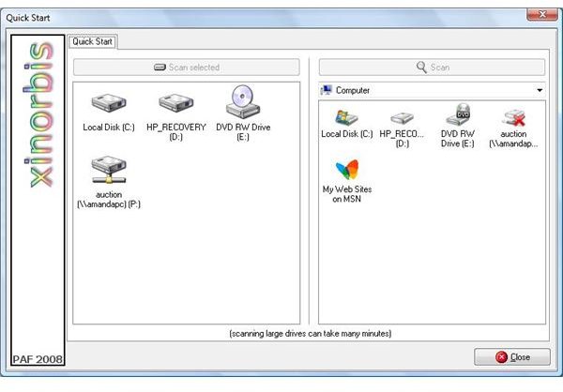Select auction (\\amandapc) (P:) network drive icon
Screen dimensions: 563x392
109,170
